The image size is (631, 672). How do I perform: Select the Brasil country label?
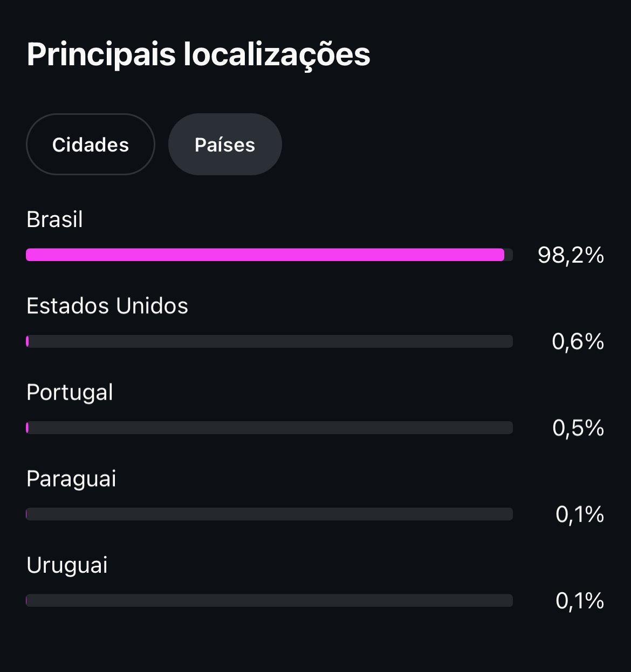[54, 220]
